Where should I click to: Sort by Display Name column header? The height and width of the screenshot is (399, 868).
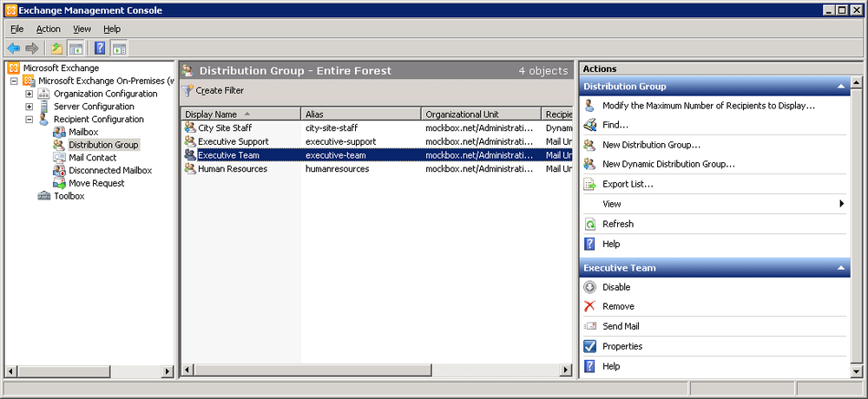coord(240,114)
